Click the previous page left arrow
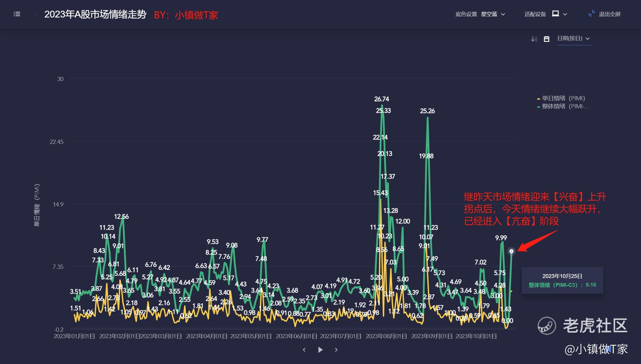The image size is (641, 364). tap(304, 350)
